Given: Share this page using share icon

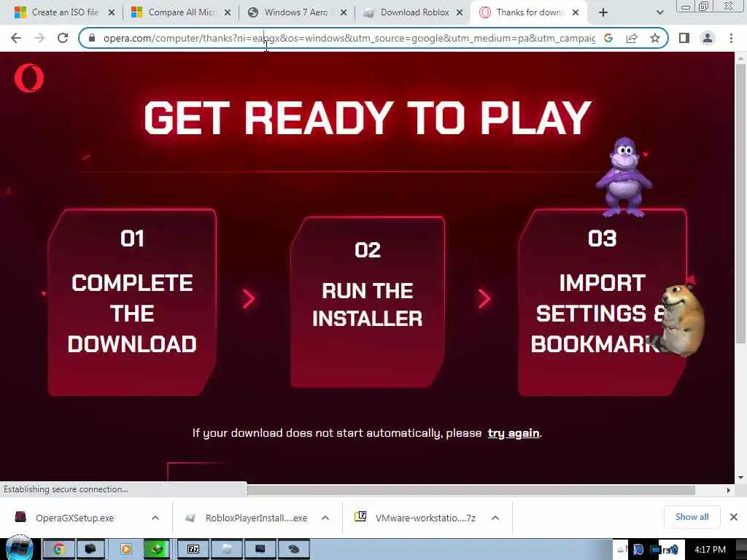Looking at the screenshot, I should point(632,38).
